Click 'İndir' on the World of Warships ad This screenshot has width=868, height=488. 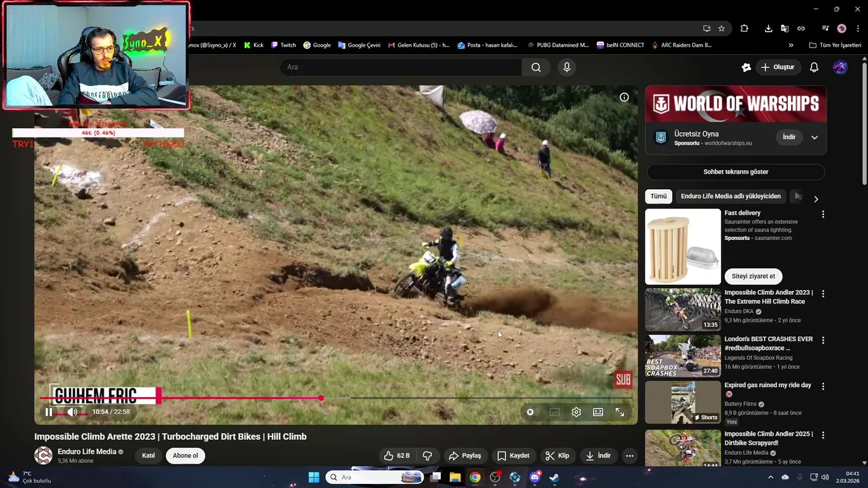click(789, 137)
